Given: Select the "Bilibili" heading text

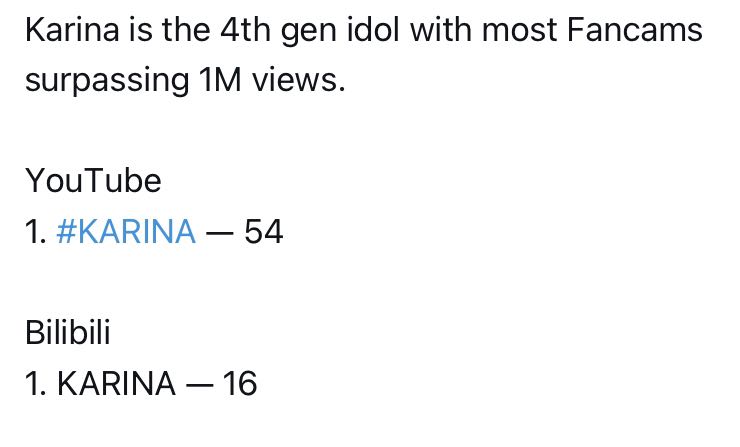Looking at the screenshot, I should 68,332.
